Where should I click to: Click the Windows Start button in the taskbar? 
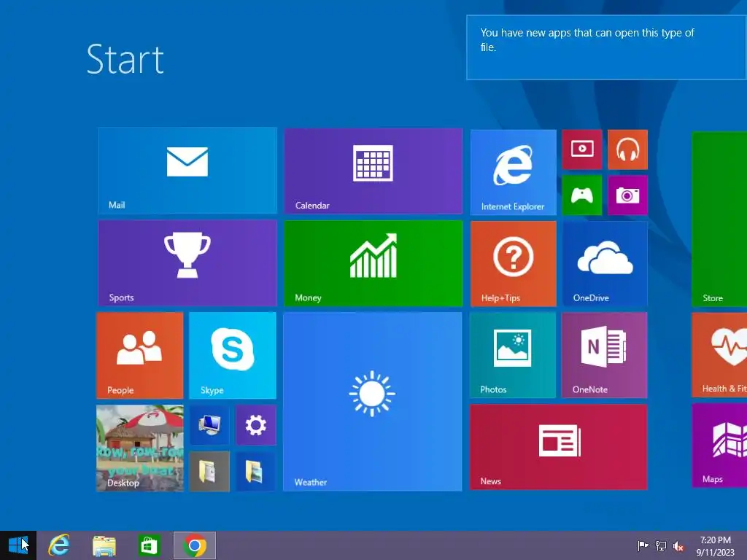(x=18, y=545)
